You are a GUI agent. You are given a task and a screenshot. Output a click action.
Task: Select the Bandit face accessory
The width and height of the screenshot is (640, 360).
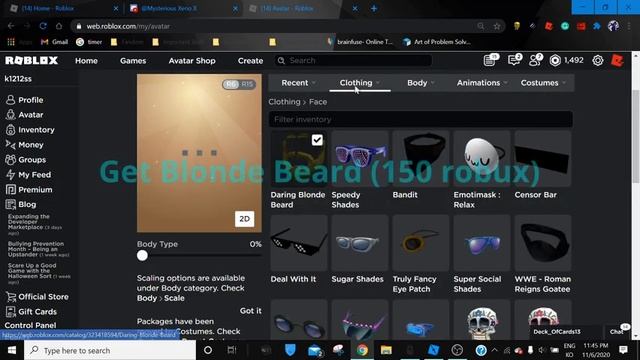pos(421,159)
